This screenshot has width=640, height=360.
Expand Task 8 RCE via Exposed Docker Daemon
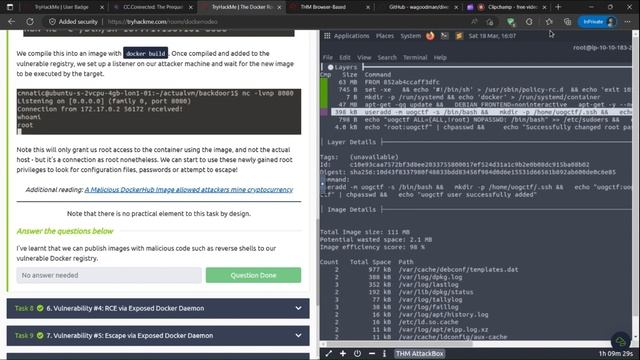pyautogui.click(x=158, y=308)
